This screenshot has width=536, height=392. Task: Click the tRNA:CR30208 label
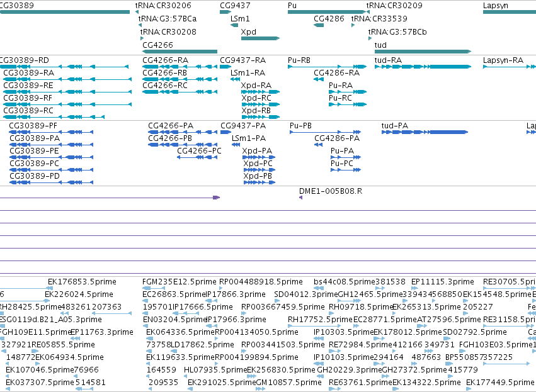[x=168, y=31]
